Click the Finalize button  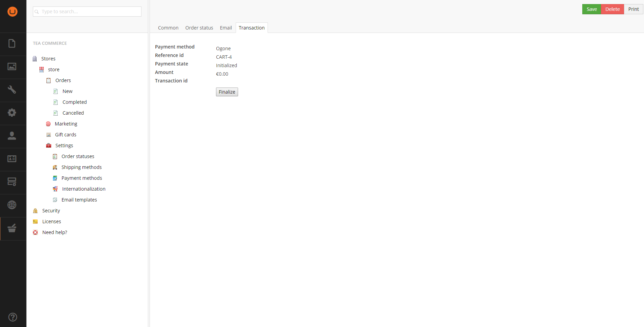coord(227,92)
